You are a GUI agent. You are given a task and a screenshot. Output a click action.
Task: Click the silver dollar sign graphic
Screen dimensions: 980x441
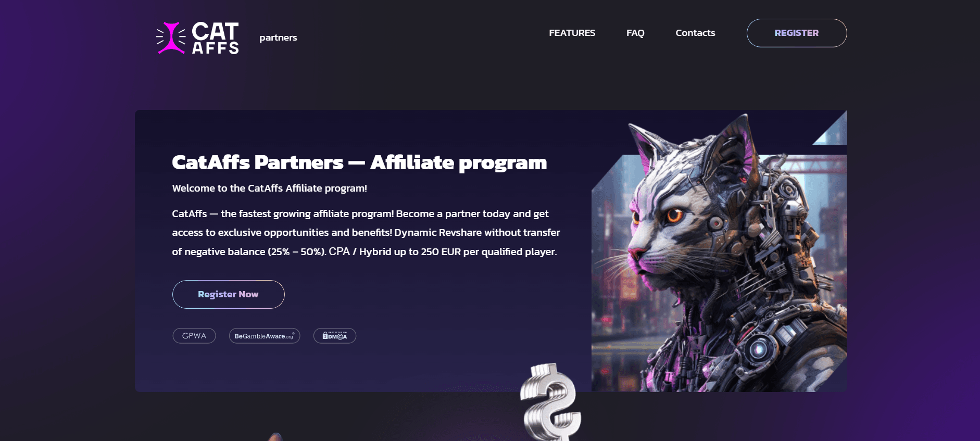click(550, 402)
